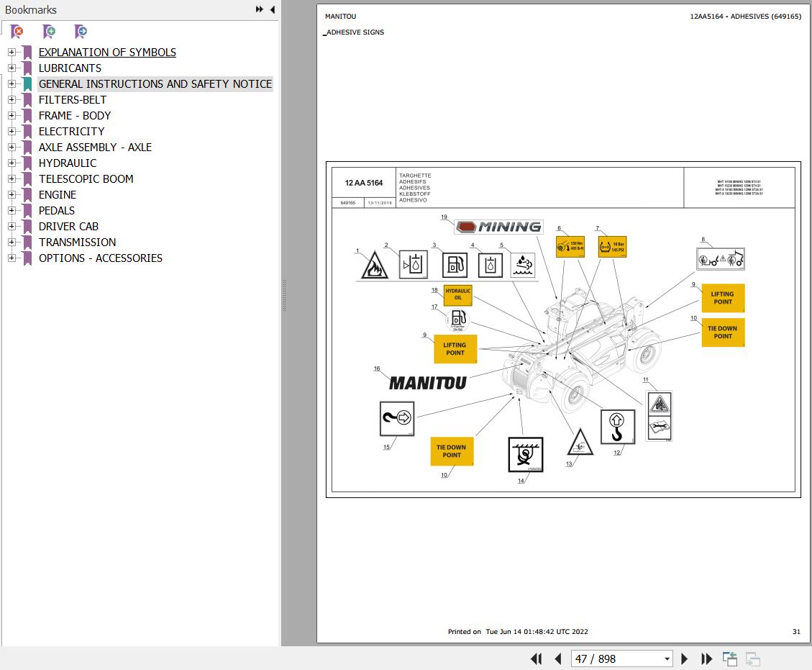Viewport: 812px width, 670px height.
Task: Click the double-arrow icon in Bookmarks header
Action: pyautogui.click(x=260, y=9)
